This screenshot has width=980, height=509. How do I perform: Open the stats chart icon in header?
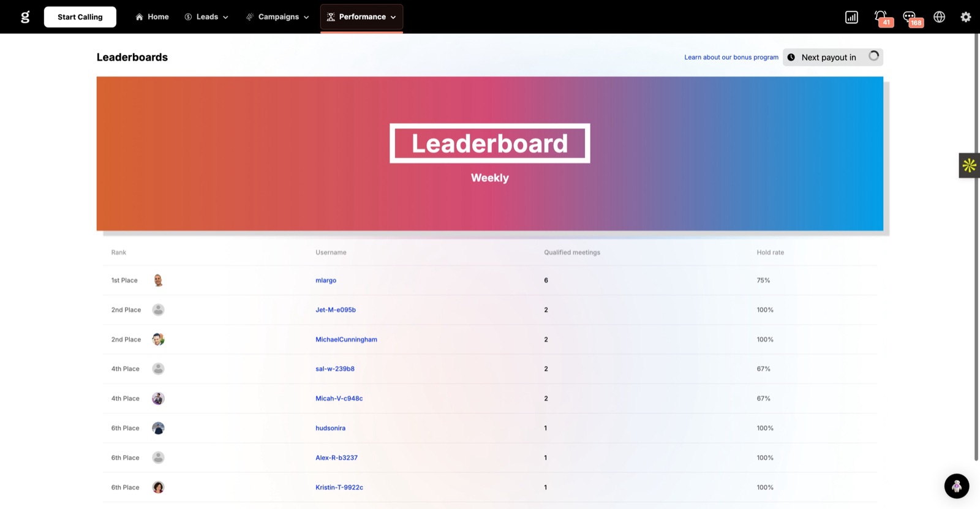(x=851, y=17)
